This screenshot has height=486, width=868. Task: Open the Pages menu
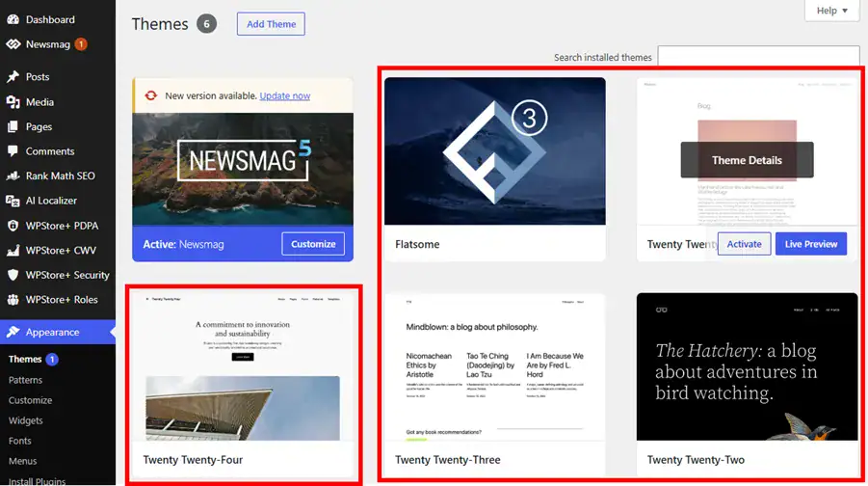(39, 127)
